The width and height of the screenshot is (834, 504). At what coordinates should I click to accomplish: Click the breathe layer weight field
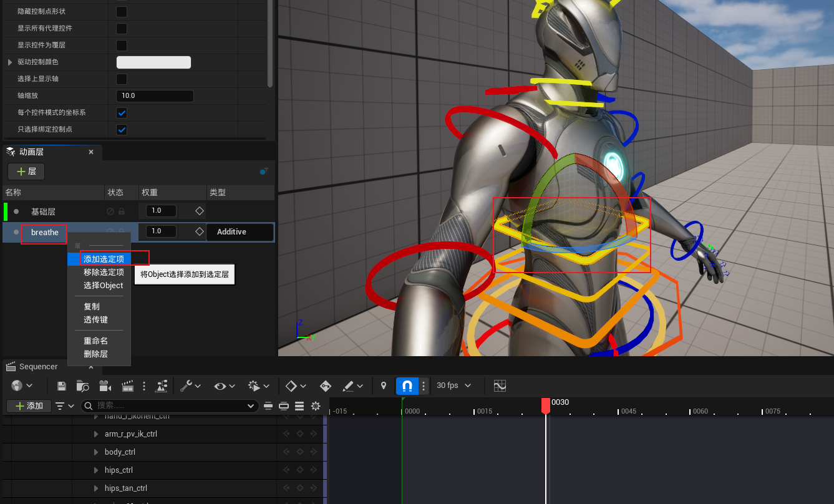pyautogui.click(x=161, y=231)
